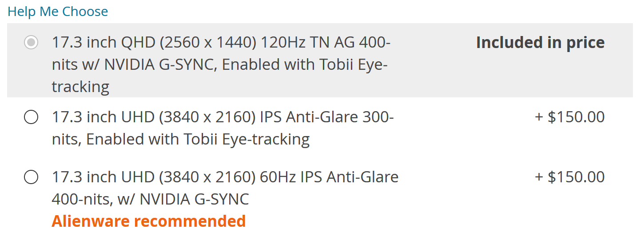Click the $150.00 price beside the 60Hz option
This screenshot has height=249, width=644.
(570, 177)
